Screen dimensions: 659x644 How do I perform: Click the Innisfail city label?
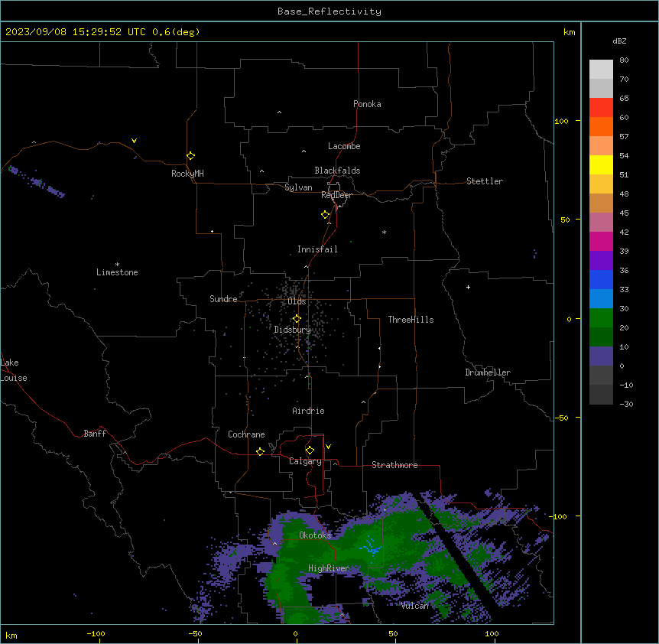317,249
